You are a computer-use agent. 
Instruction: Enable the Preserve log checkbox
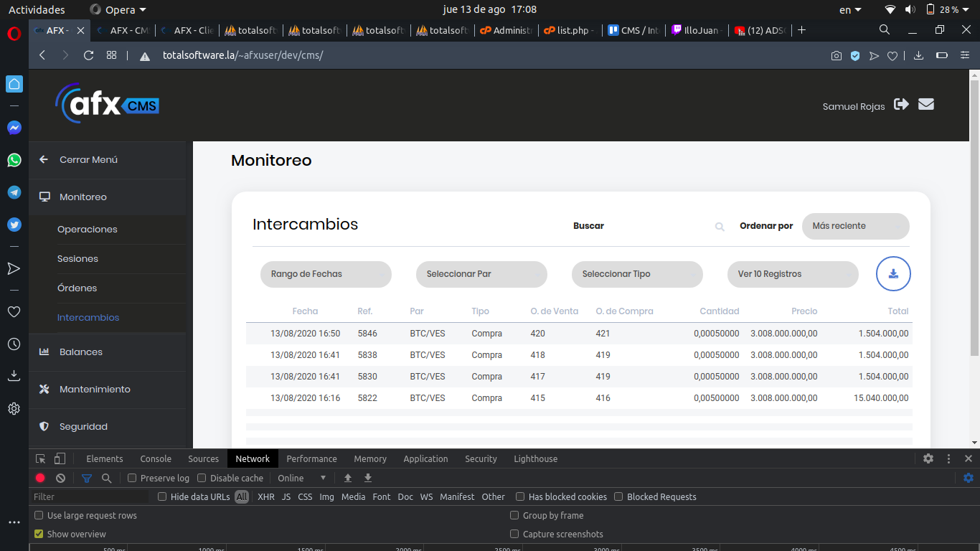pyautogui.click(x=132, y=478)
